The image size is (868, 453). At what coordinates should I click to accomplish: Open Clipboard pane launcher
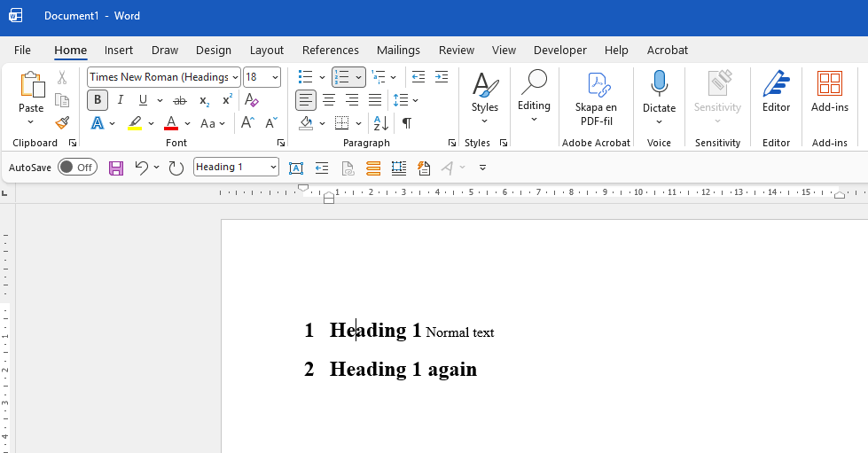point(73,143)
